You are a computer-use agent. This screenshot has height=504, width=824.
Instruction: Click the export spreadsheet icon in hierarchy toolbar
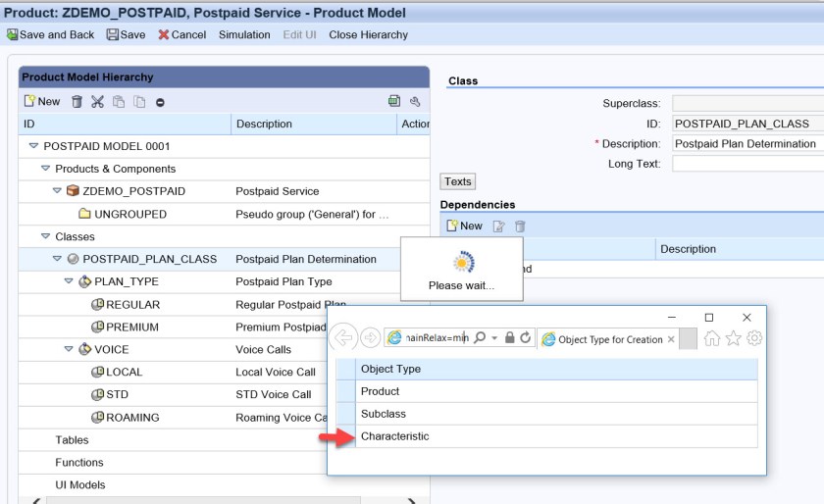[394, 101]
